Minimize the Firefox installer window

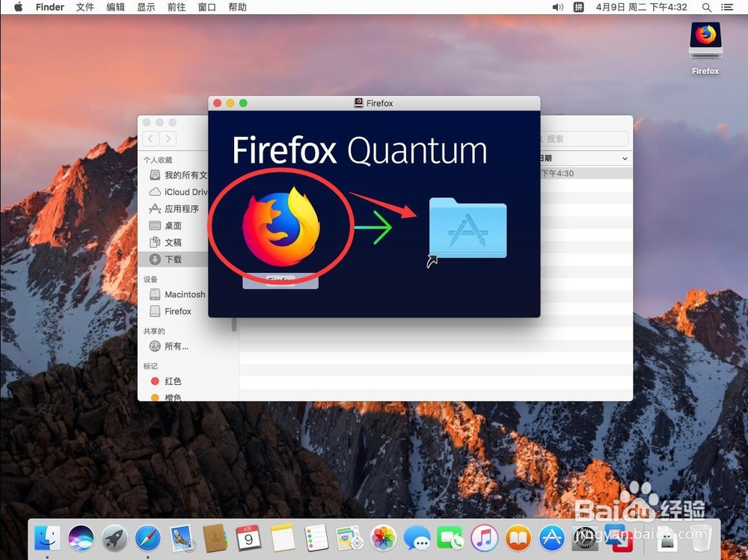tap(230, 103)
